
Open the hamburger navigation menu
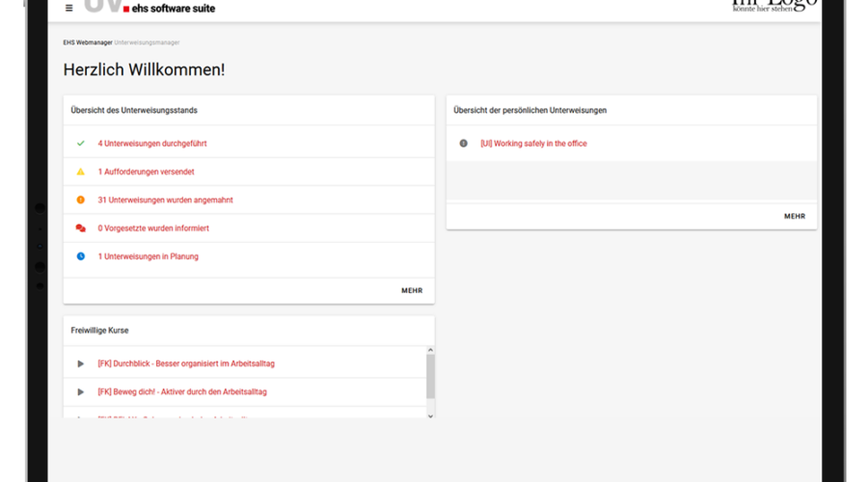coord(68,8)
